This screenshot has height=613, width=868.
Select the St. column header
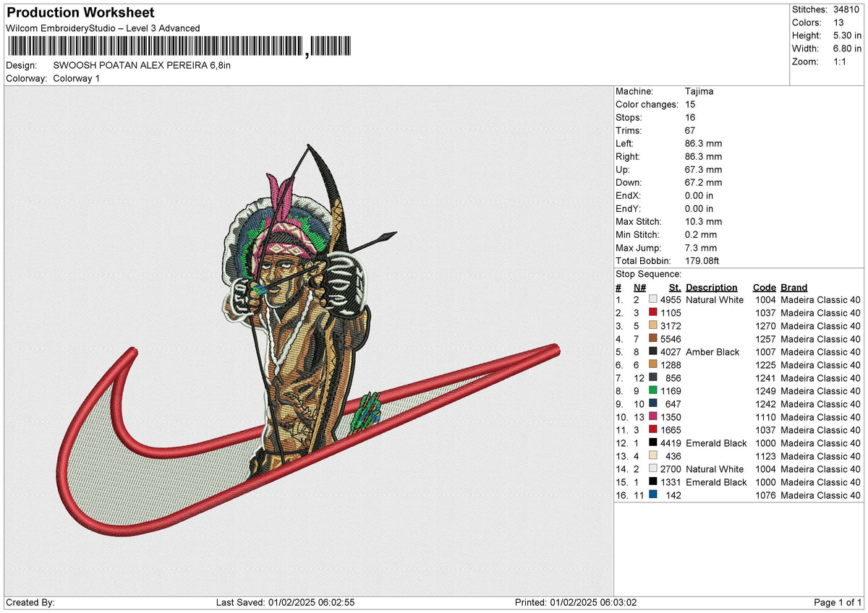click(676, 287)
